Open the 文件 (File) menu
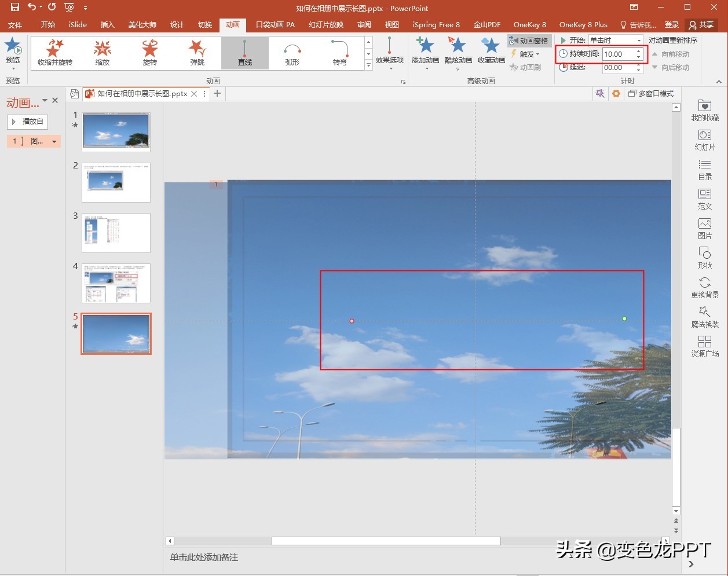Screen dimensions: 728x576 coord(15,25)
